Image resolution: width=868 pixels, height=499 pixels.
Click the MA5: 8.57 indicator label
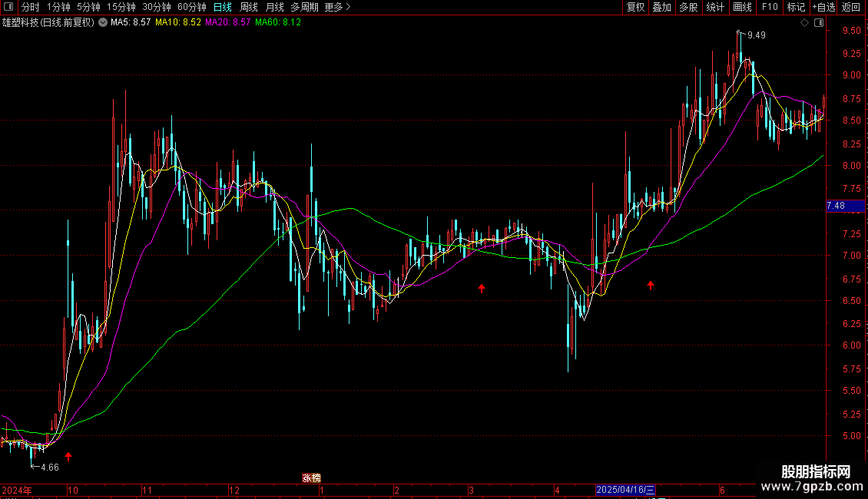click(x=131, y=23)
